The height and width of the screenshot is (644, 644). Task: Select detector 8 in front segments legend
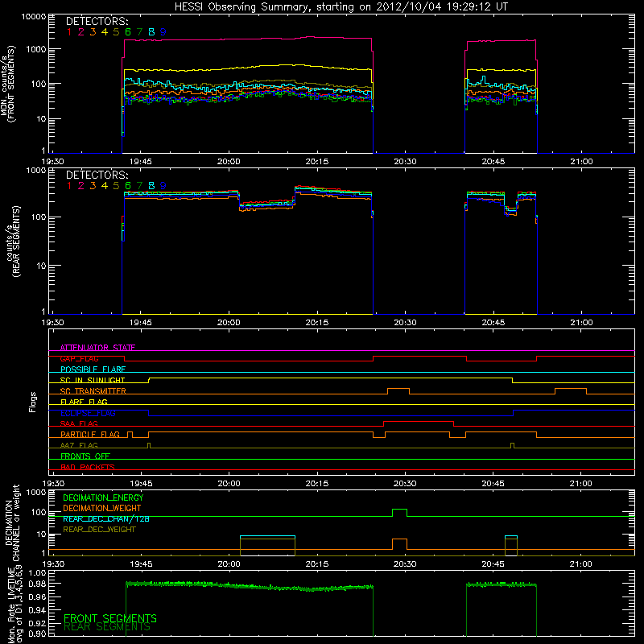click(x=151, y=32)
